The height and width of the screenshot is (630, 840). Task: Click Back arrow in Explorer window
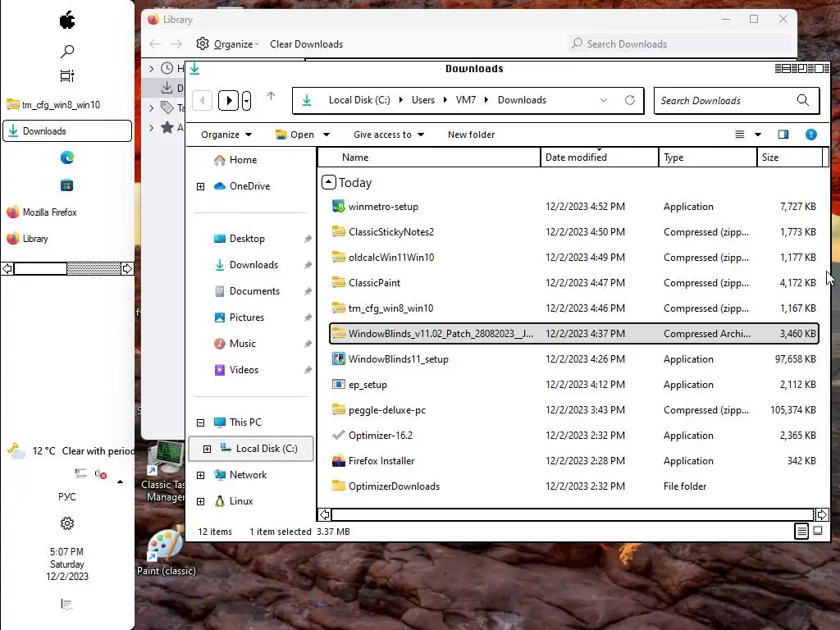click(202, 100)
